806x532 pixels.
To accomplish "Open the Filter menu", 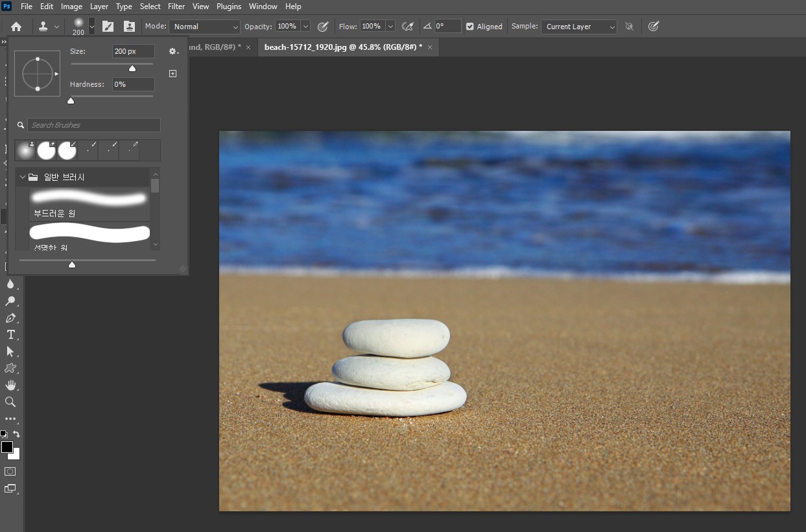I will click(x=176, y=6).
